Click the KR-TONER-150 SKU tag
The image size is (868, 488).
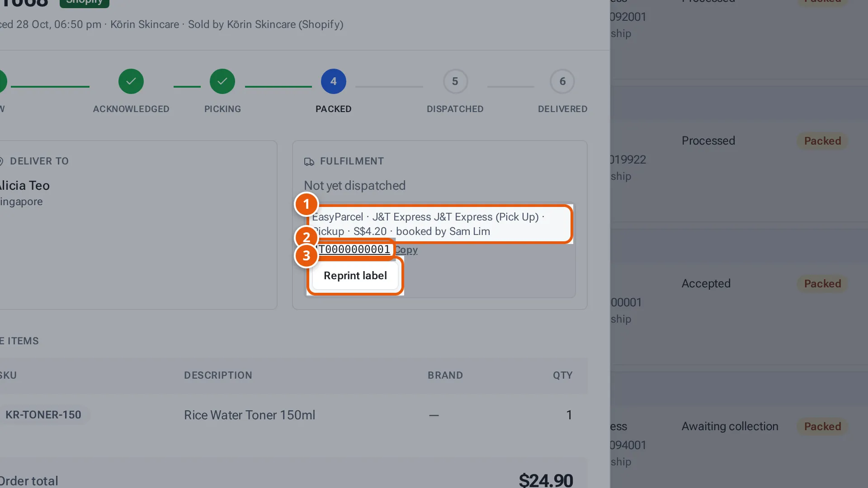click(x=43, y=415)
